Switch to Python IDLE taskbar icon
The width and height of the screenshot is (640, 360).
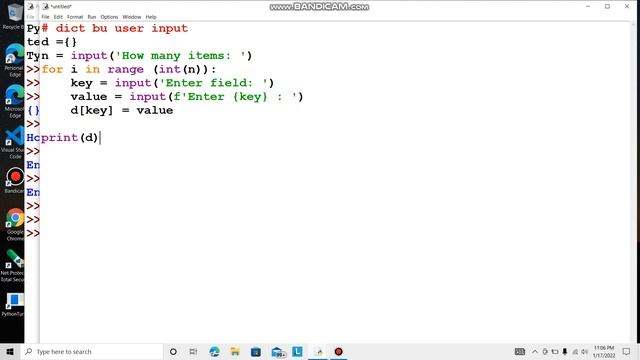coord(318,351)
